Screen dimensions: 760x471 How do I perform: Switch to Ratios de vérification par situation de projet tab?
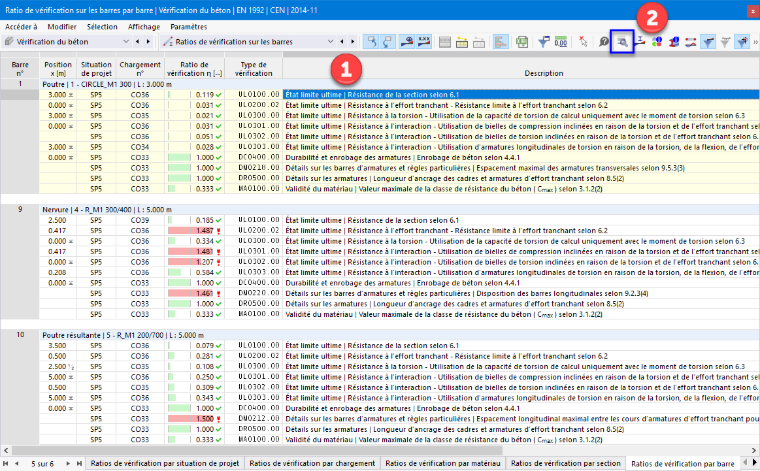click(x=165, y=464)
